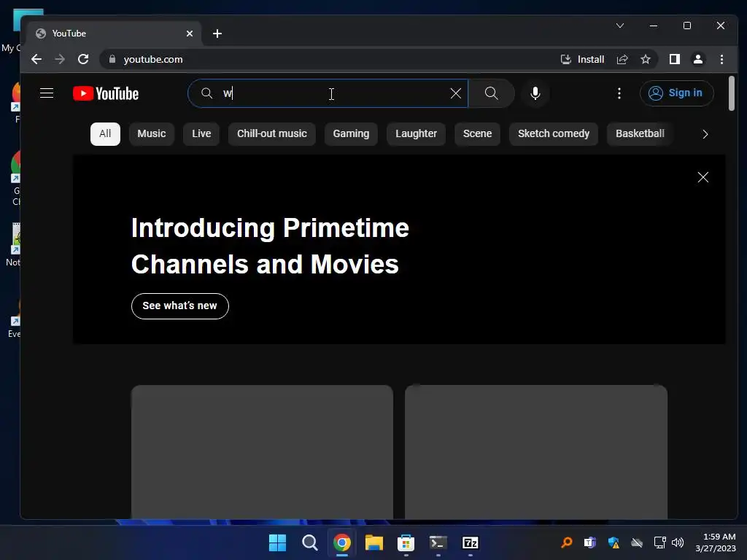Viewport: 747px width, 560px height.
Task: Open YouTube settings three-dot menu
Action: pyautogui.click(x=619, y=93)
